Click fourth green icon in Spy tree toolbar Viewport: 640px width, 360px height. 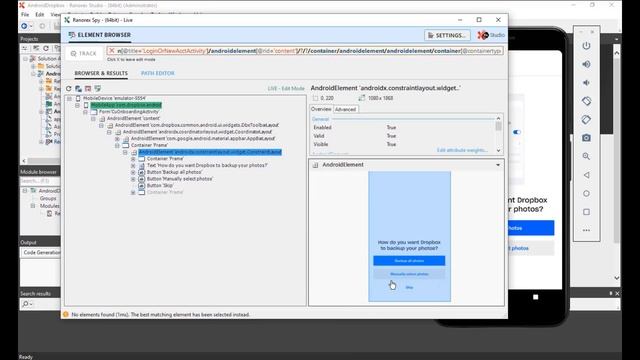(x=98, y=89)
